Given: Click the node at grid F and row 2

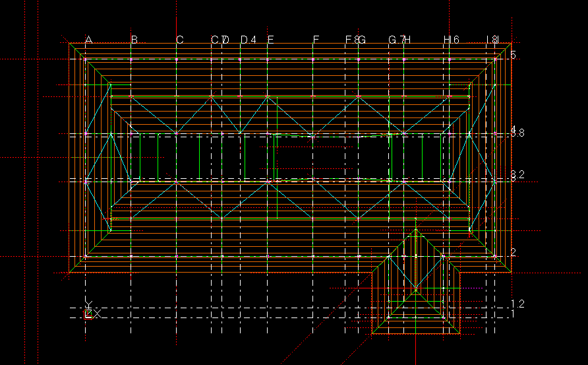Looking at the screenshot, I should click(312, 255).
